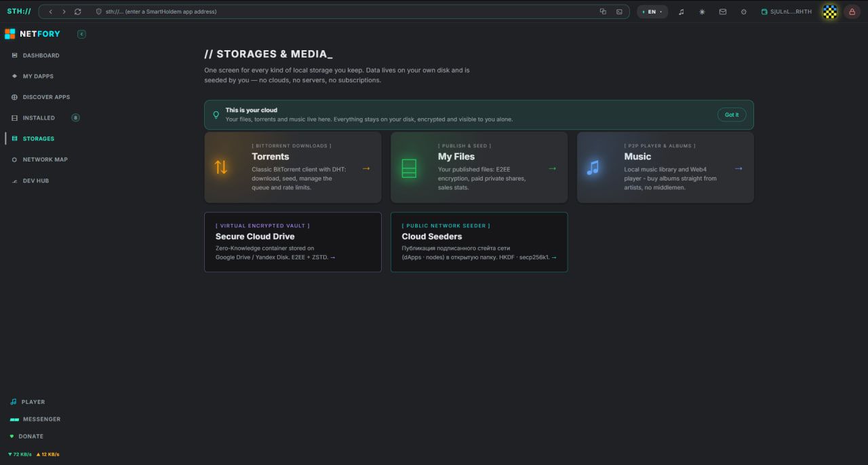Open Messenger at the sidebar bottom

point(35,420)
